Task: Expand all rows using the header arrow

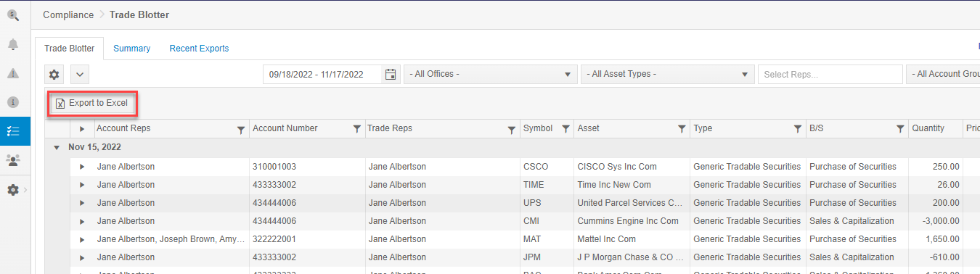Action: click(x=82, y=129)
